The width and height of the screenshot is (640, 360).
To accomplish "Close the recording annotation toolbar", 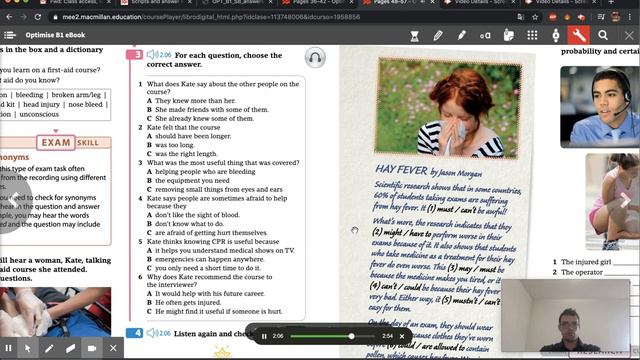I will coord(113,348).
